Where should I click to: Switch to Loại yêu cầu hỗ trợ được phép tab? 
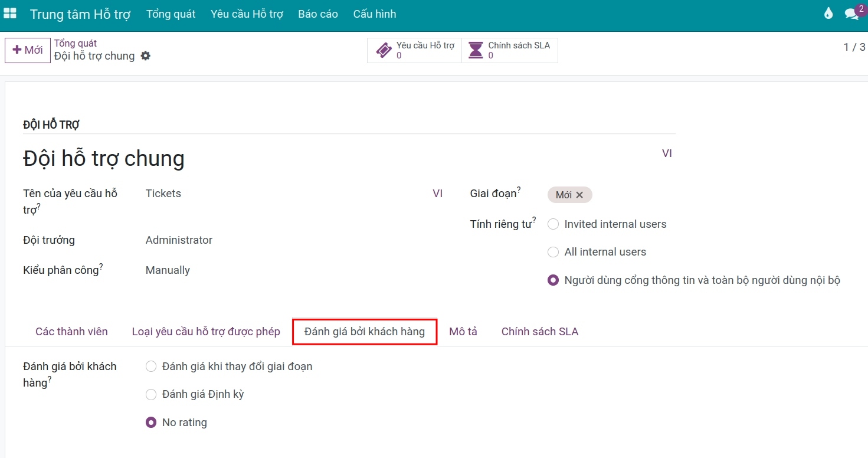206,332
